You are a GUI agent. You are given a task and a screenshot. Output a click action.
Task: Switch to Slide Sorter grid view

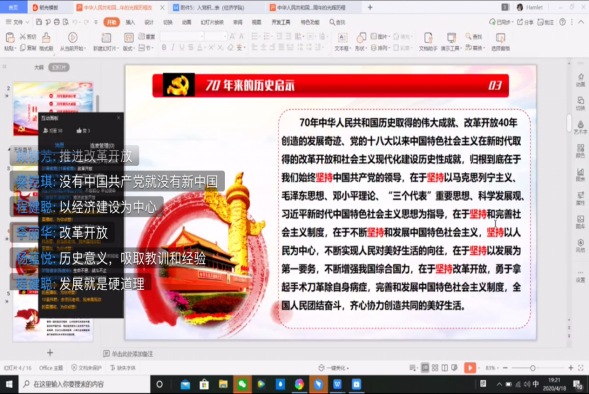(x=435, y=368)
